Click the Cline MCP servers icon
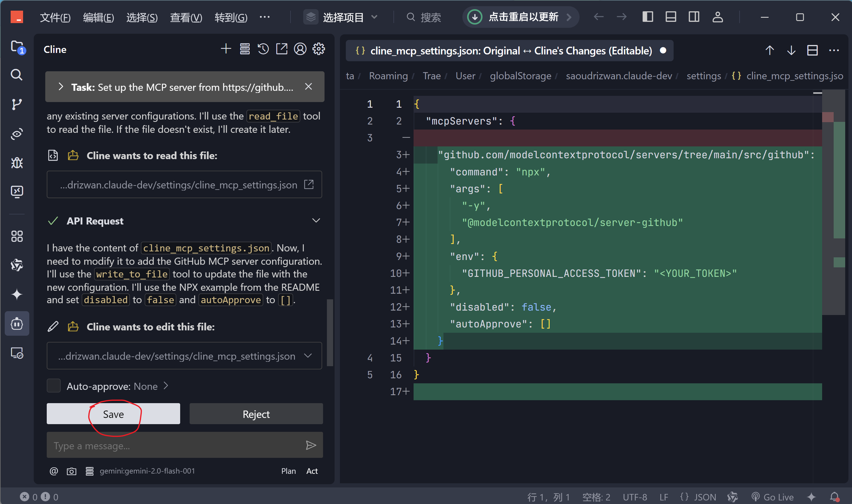The width and height of the screenshot is (852, 504). point(244,49)
